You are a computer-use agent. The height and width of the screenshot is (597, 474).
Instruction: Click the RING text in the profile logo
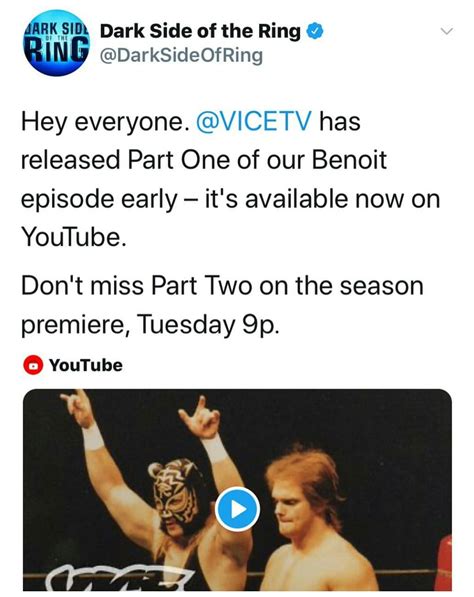55,51
